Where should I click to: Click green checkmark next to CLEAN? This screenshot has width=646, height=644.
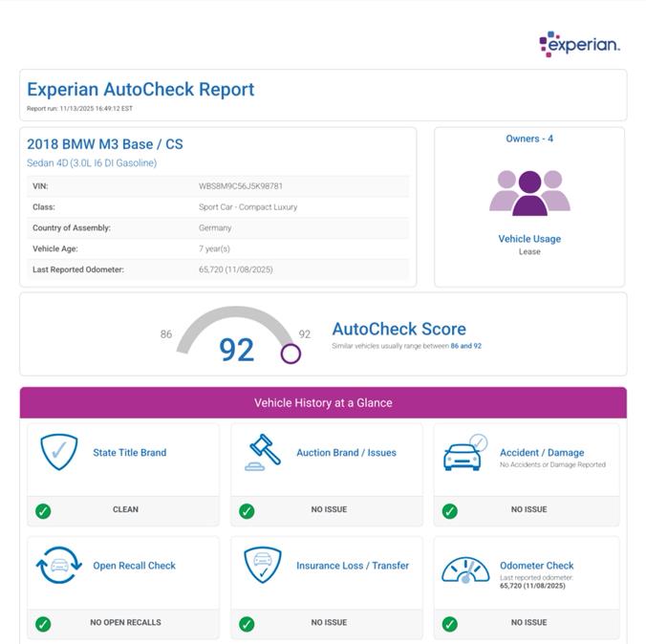point(43,511)
